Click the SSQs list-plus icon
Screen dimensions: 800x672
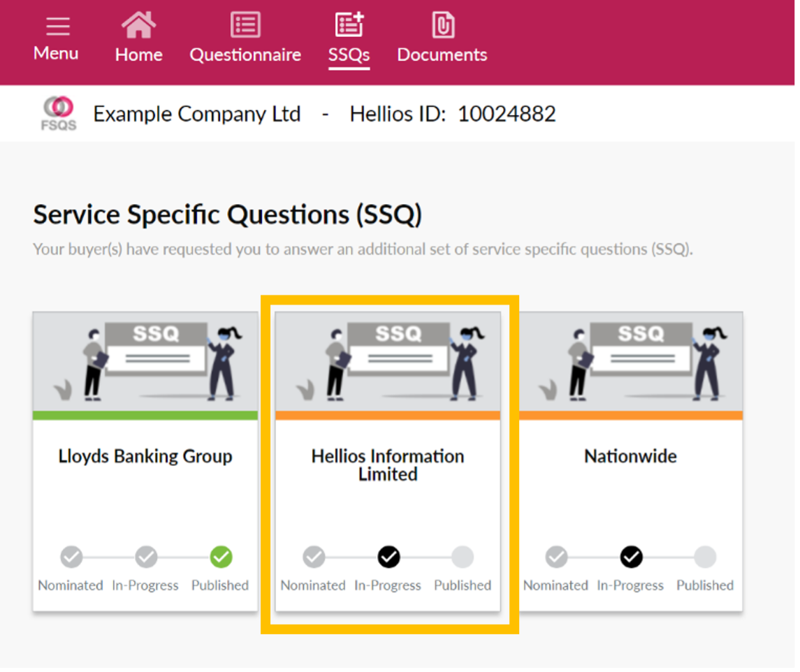(x=349, y=24)
